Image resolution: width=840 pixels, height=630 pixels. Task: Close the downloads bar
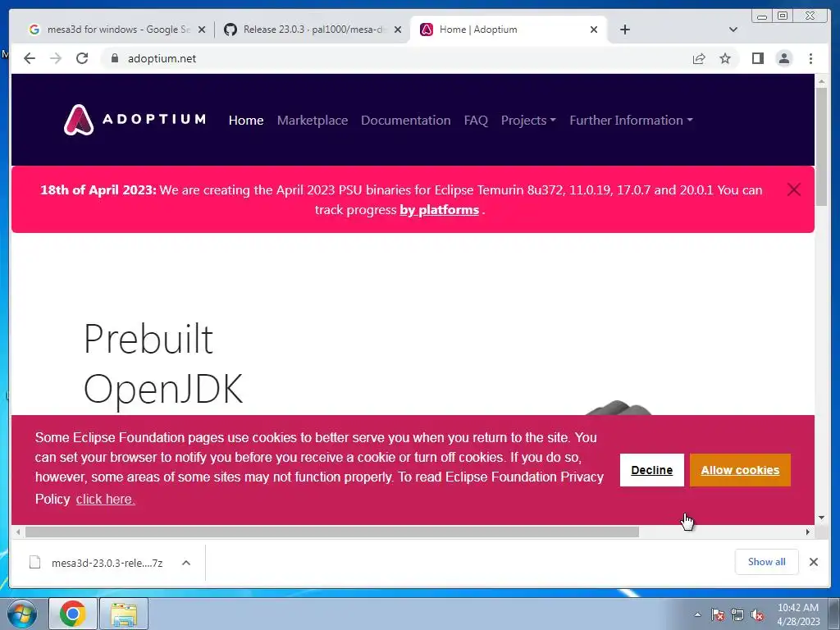(x=813, y=562)
